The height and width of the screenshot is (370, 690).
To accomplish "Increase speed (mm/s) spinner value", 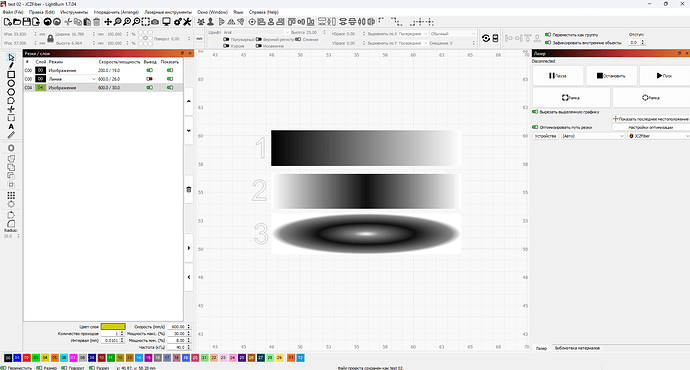I will [x=189, y=325].
